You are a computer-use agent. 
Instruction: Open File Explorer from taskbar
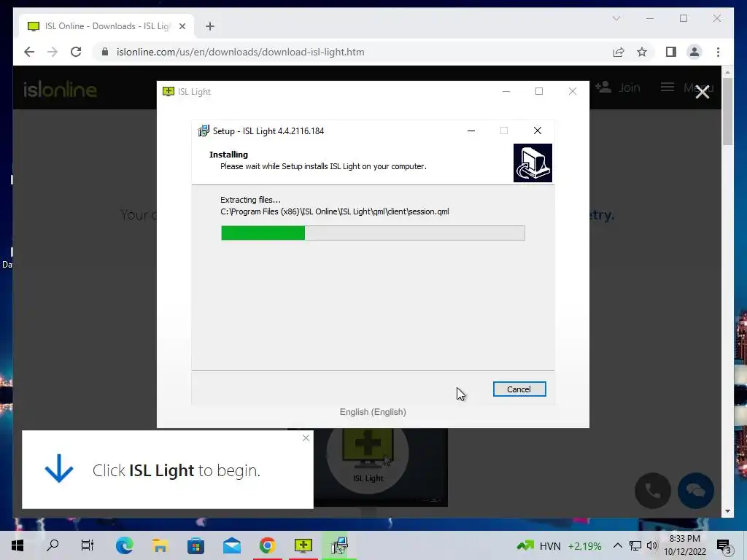coord(160,545)
